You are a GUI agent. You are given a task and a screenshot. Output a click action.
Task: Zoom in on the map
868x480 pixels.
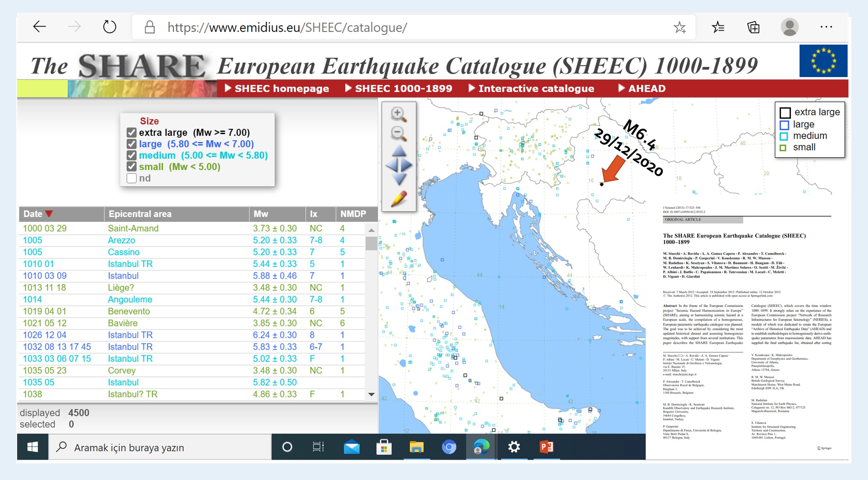399,115
